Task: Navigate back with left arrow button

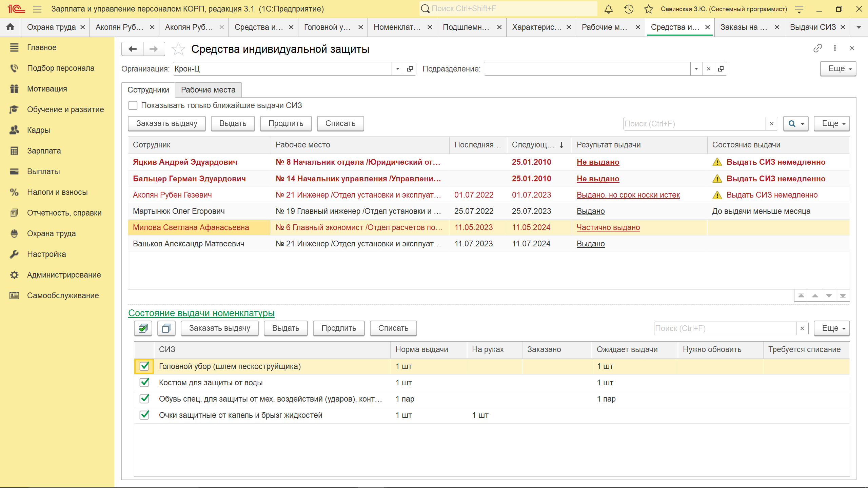Action: click(133, 49)
